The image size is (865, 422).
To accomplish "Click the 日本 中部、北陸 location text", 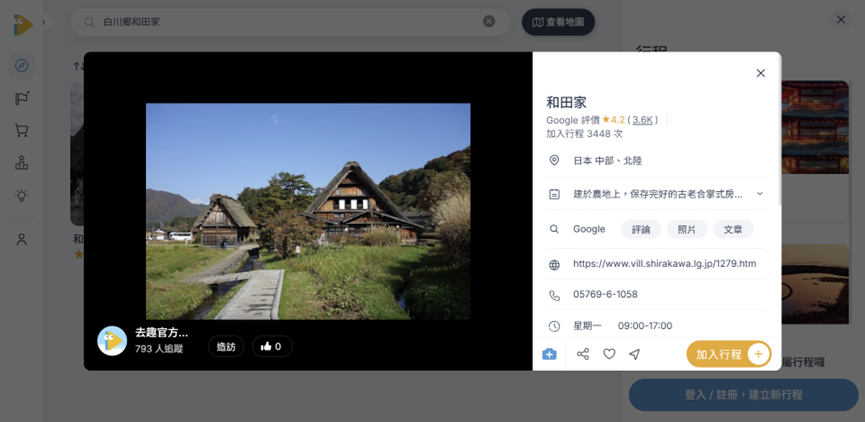I will (x=607, y=161).
